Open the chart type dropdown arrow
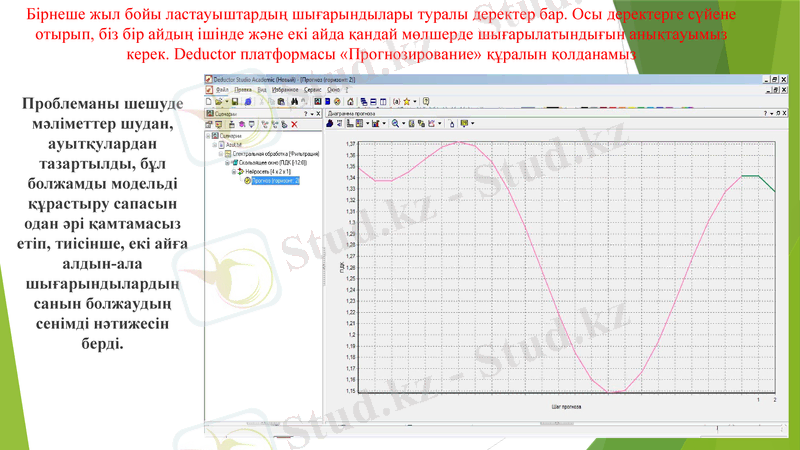 (384, 123)
